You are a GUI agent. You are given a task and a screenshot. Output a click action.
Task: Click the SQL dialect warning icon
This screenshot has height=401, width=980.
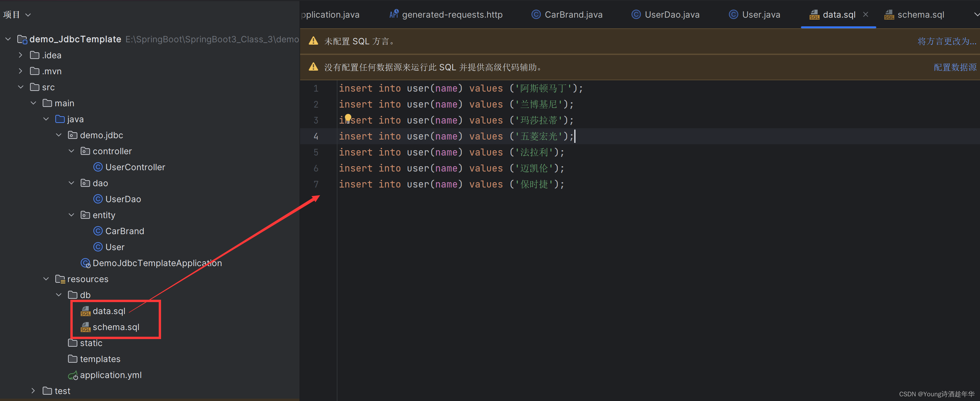click(313, 41)
